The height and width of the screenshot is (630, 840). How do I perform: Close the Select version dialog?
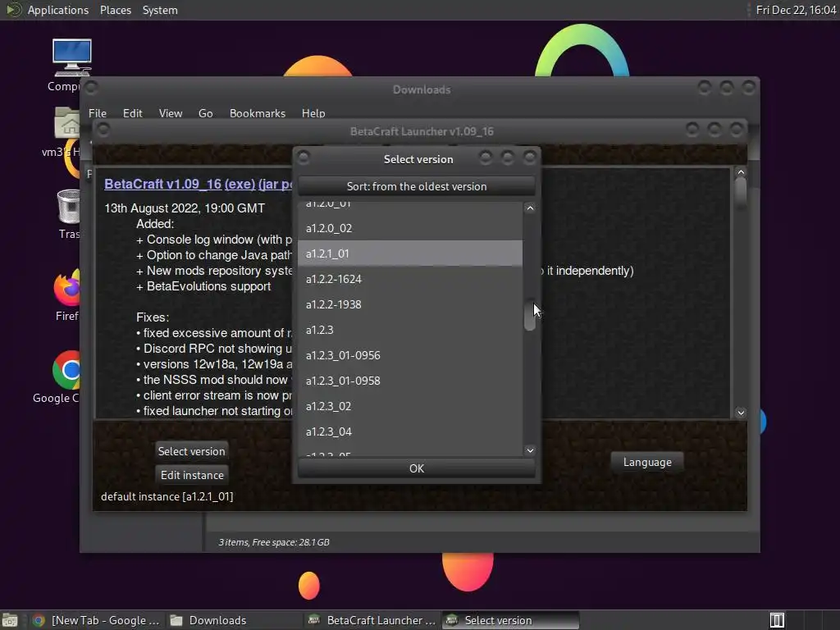pyautogui.click(x=529, y=157)
